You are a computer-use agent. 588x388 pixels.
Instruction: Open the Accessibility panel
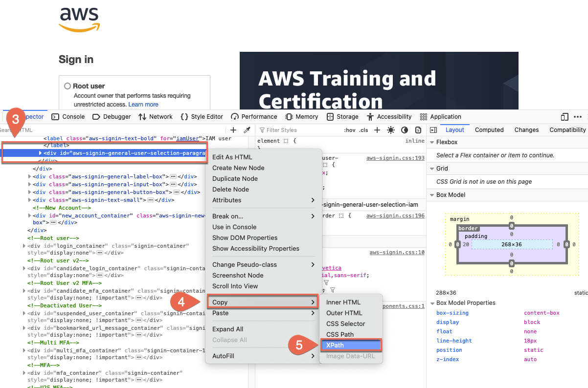pos(389,117)
